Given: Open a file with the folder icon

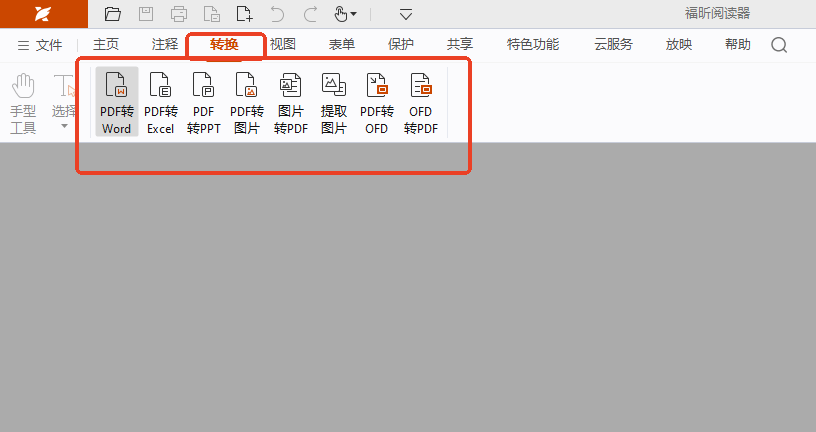Looking at the screenshot, I should (112, 14).
